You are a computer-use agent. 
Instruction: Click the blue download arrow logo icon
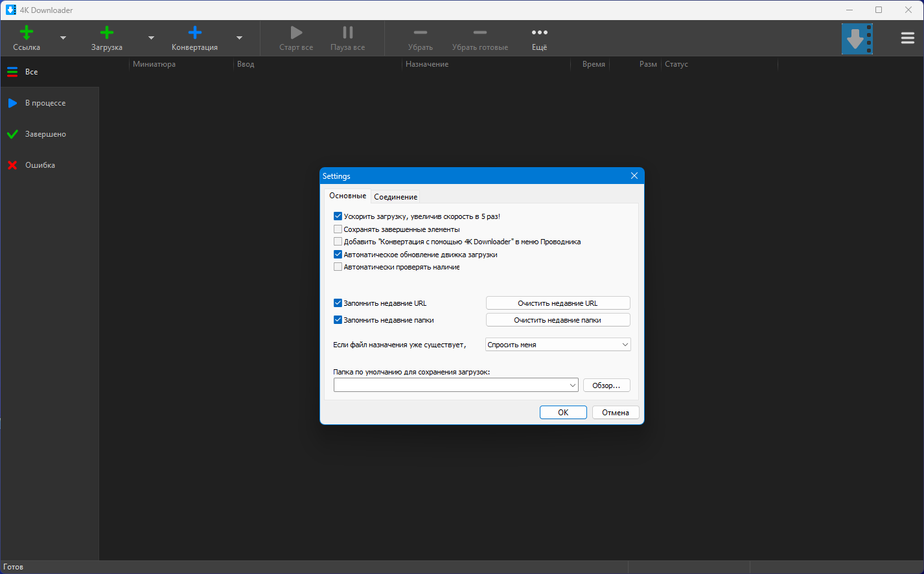(x=857, y=39)
